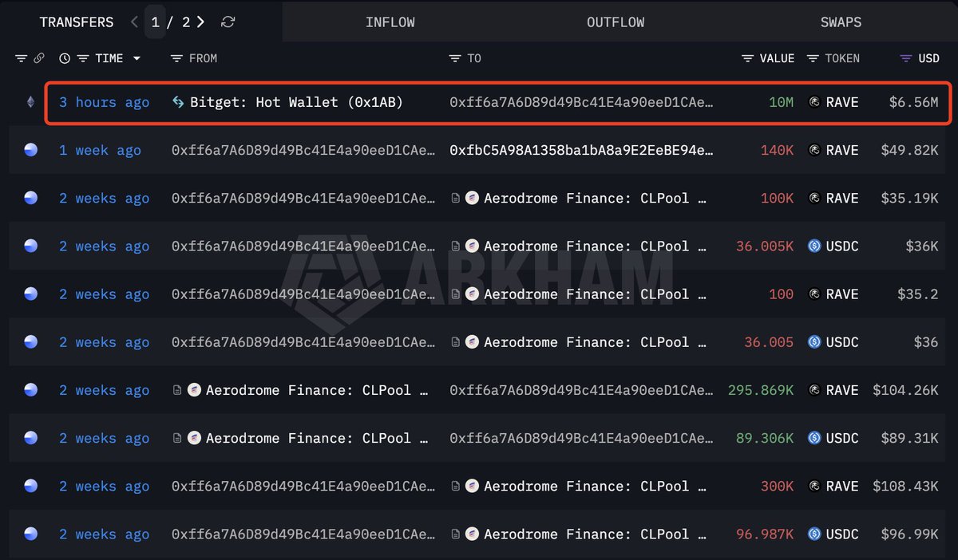Click the page number 1 field
The height and width of the screenshot is (560, 958).
coord(156,22)
